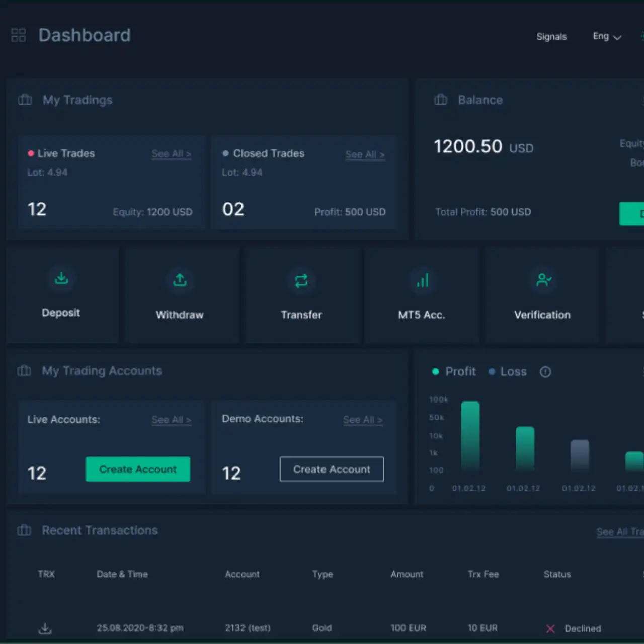This screenshot has width=644, height=644.
Task: Expand Closed Trades via See All
Action: coord(365,155)
